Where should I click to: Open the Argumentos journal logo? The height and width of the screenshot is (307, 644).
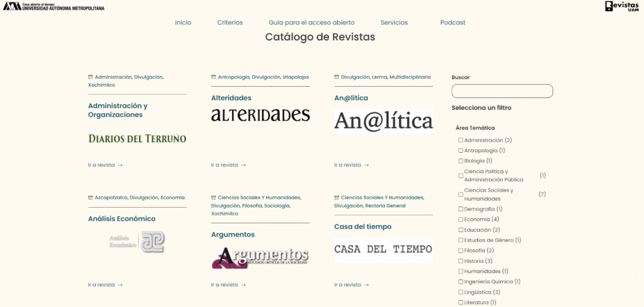click(x=260, y=257)
